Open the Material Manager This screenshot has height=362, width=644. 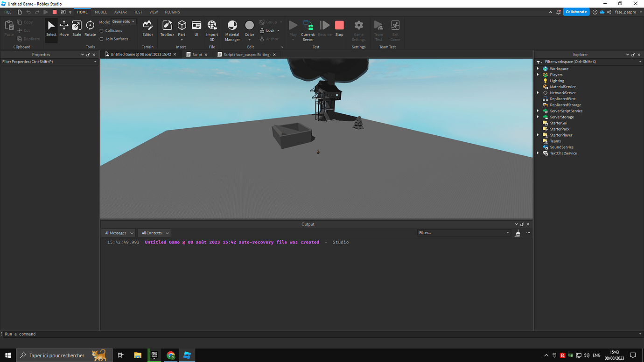point(232,29)
